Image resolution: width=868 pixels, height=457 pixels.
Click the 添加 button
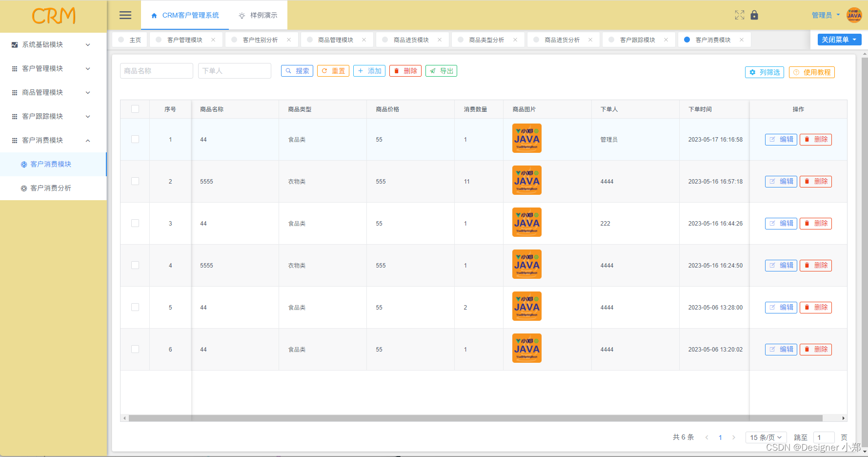coord(369,71)
